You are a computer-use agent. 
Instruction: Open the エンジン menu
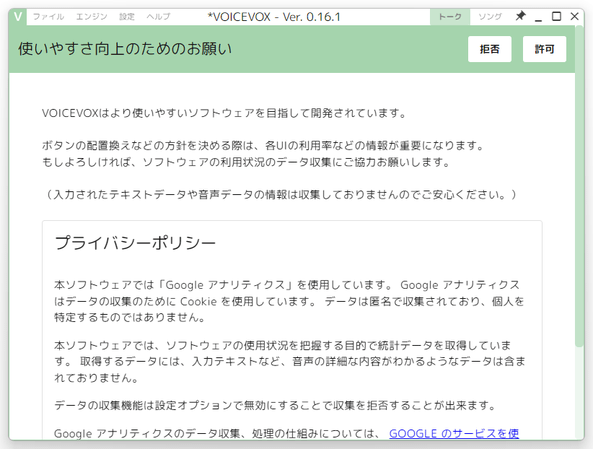[92, 17]
